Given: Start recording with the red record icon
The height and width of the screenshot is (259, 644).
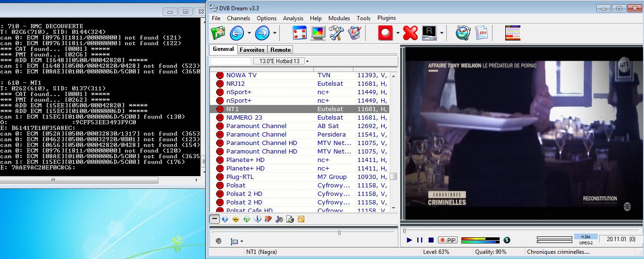Looking at the screenshot, I should (385, 33).
